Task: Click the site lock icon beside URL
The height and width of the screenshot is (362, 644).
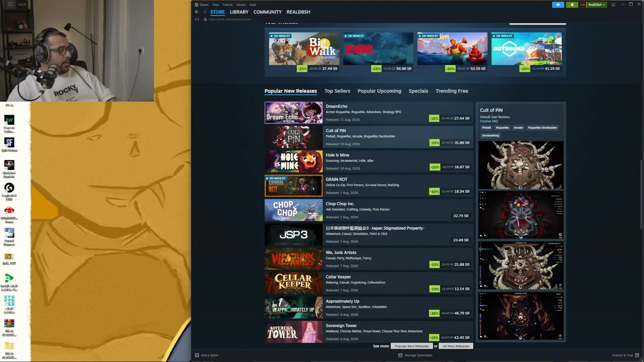Action: tap(205, 20)
